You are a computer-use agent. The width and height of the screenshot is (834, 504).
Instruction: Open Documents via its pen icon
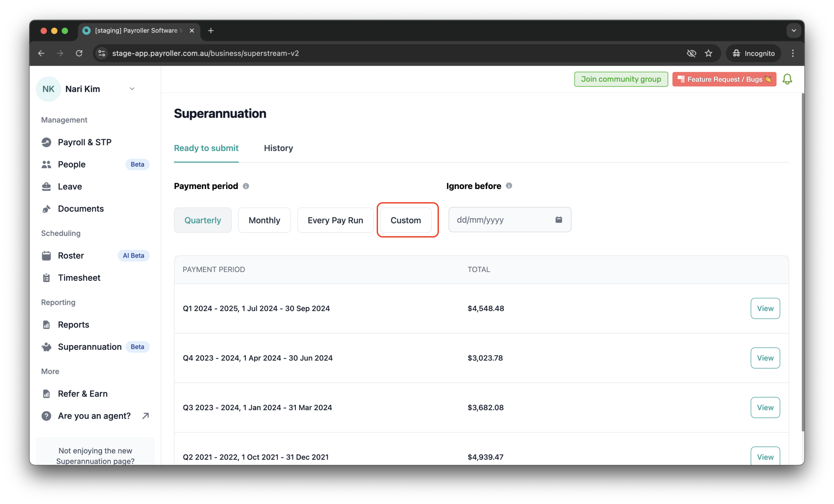(x=47, y=209)
